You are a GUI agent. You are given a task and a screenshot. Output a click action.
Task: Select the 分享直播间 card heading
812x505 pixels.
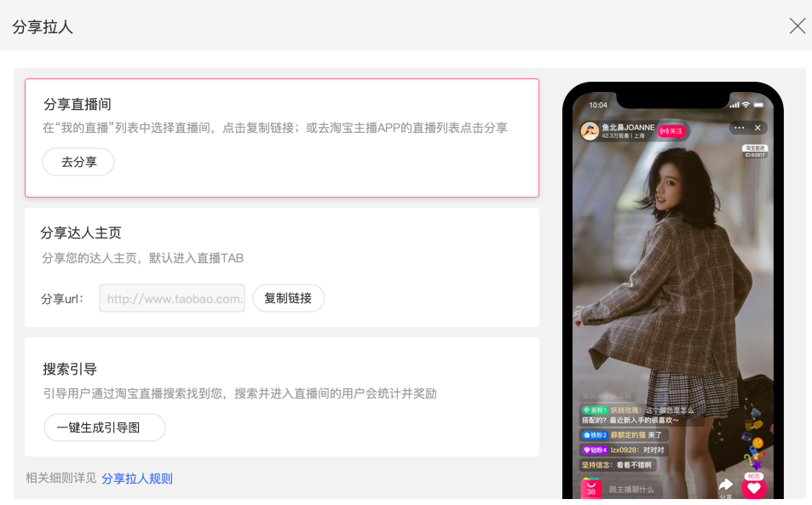click(78, 105)
